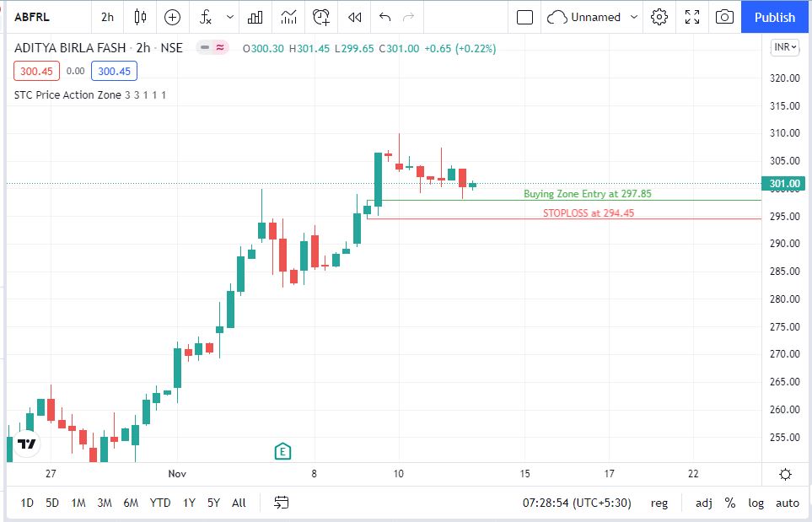Open chart settings gear in the top toolbar
812x522 pixels.
[x=659, y=17]
